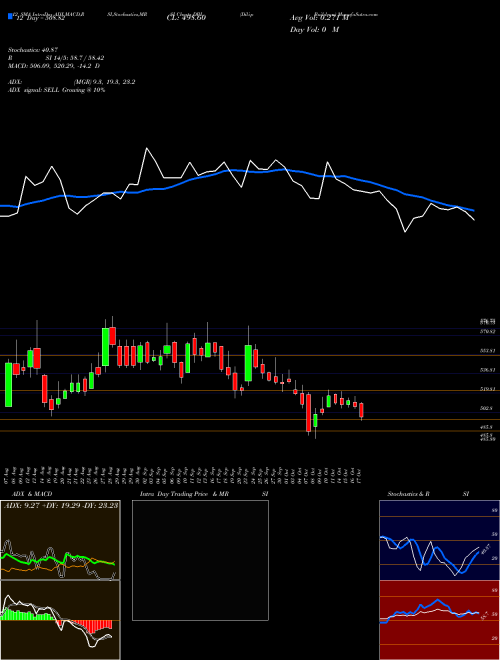Click the blue moving average line's right end

pos(473,210)
